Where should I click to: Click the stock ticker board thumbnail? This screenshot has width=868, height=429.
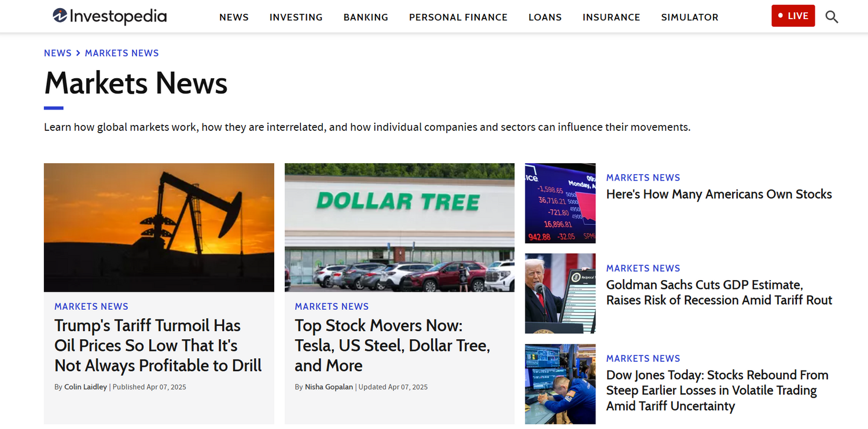[560, 203]
